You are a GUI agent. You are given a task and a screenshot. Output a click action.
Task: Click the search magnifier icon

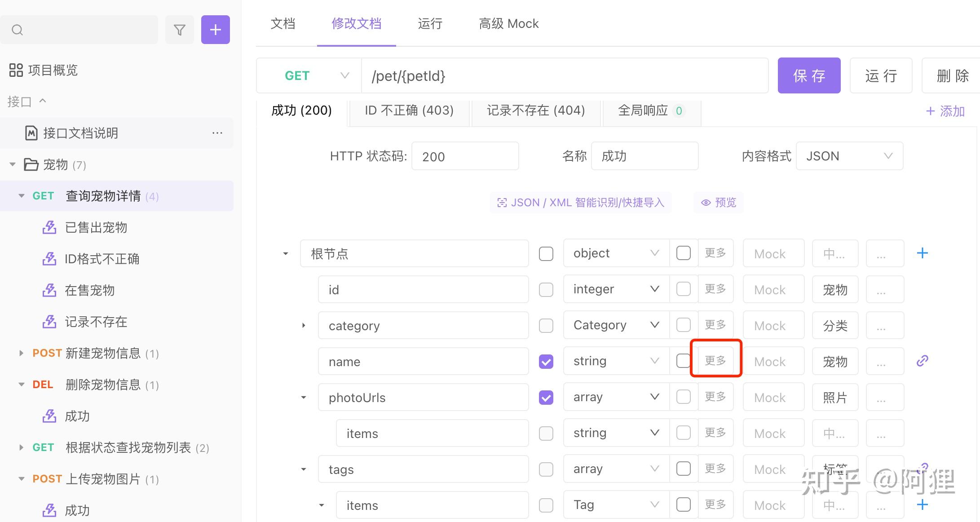tap(17, 30)
